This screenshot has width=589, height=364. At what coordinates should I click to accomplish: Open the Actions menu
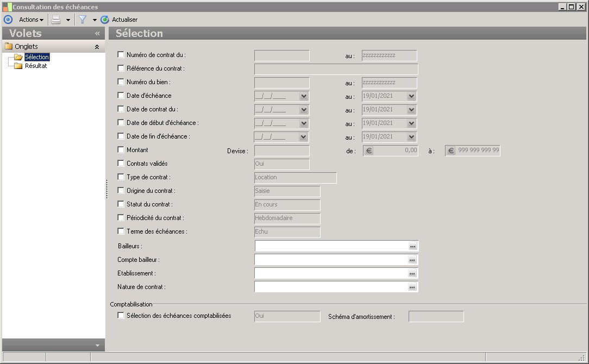pyautogui.click(x=31, y=20)
